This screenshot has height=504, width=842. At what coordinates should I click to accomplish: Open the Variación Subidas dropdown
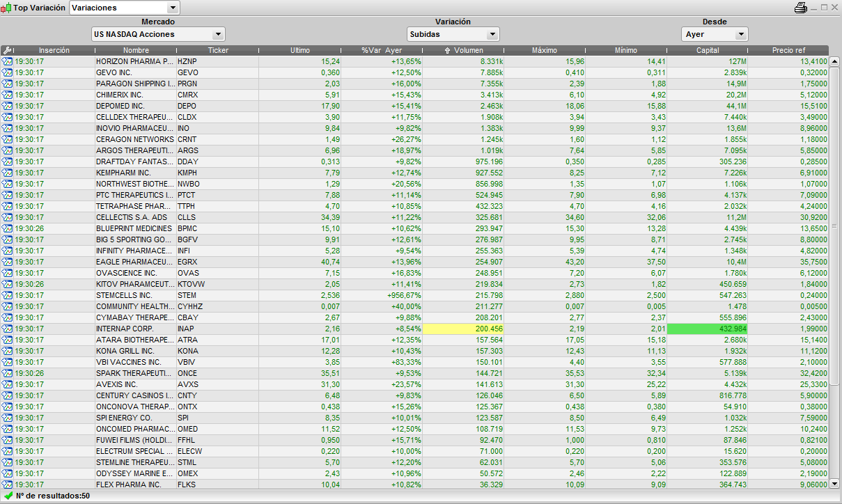point(453,34)
